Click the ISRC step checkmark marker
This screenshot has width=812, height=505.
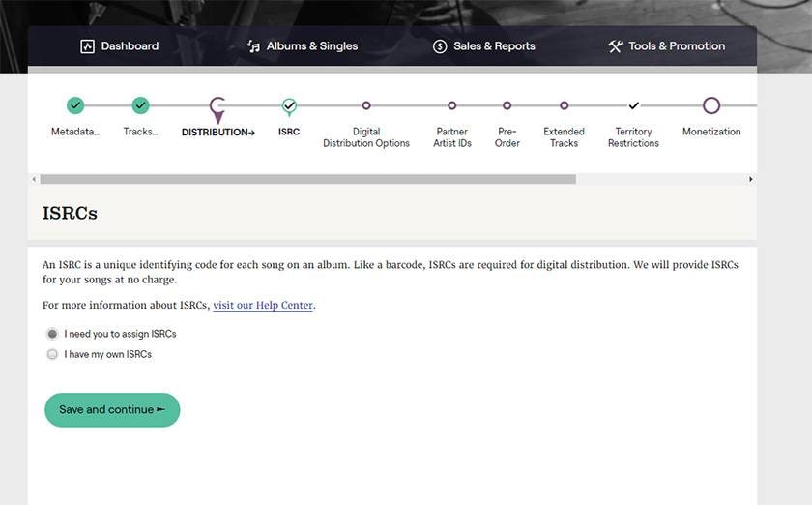[289, 106]
